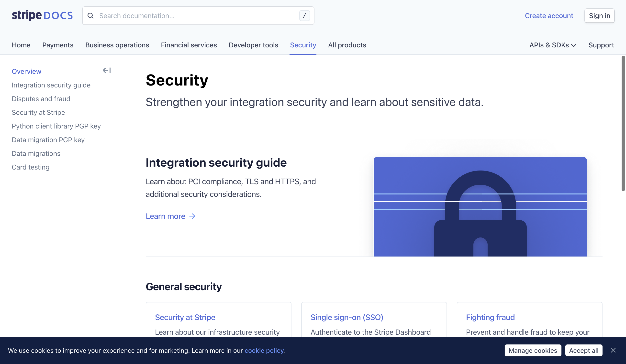
Task: Open the Support link
Action: pyautogui.click(x=601, y=45)
